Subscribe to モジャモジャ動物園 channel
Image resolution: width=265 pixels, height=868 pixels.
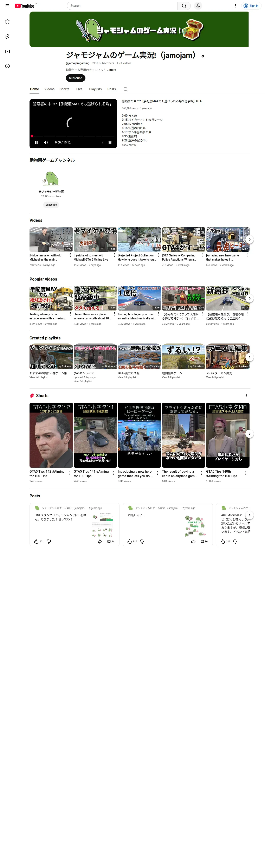[x=51, y=205]
